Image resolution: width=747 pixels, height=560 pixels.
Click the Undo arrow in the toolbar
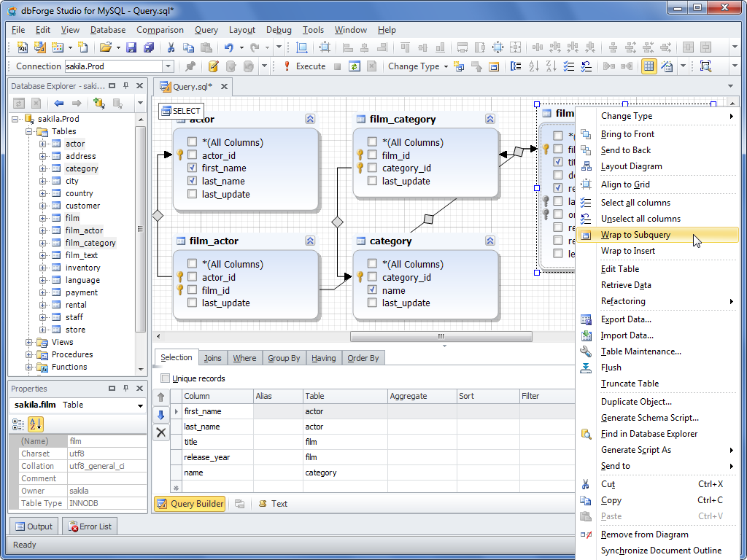point(229,47)
